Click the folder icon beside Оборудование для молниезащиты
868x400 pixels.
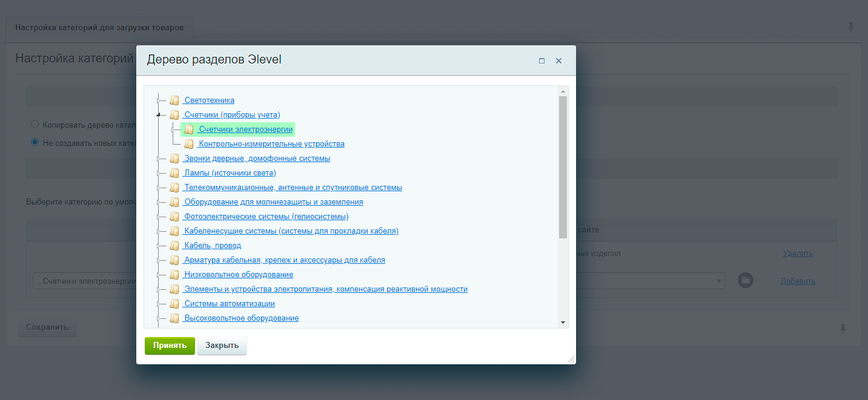[x=174, y=202]
